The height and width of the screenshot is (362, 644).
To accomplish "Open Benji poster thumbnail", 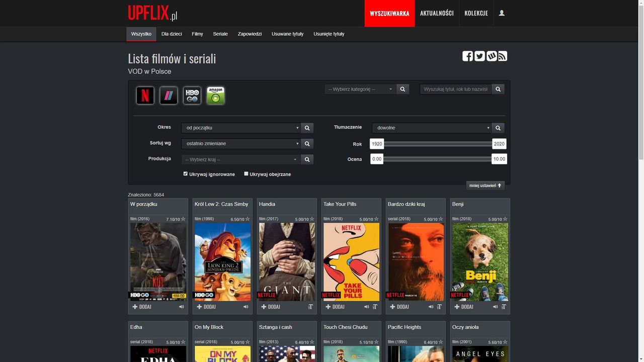I will click(480, 261).
